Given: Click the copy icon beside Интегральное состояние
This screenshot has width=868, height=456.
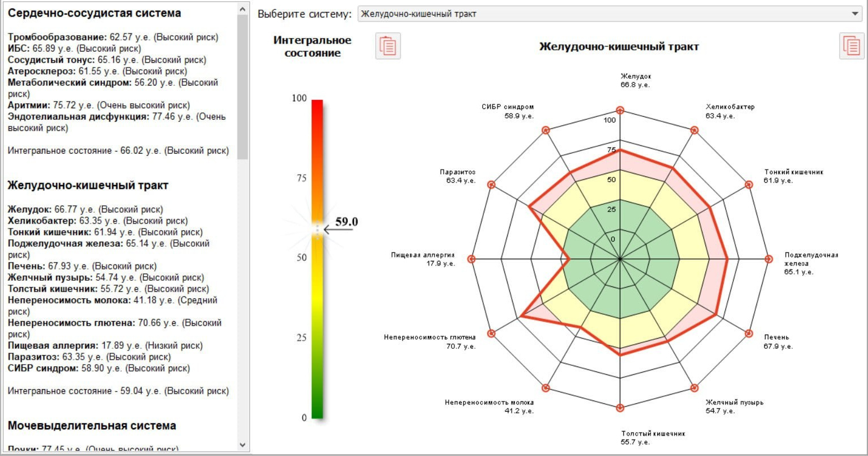Looking at the screenshot, I should pyautogui.click(x=388, y=46).
